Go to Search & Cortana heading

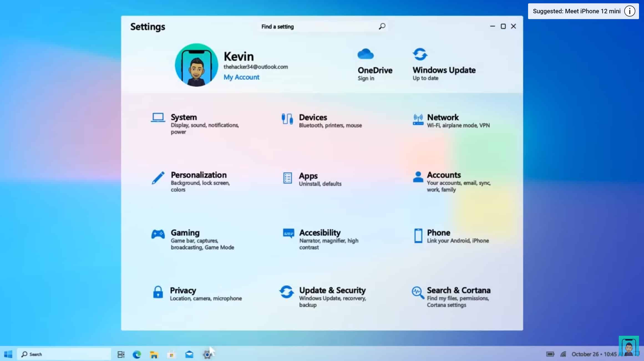point(458,290)
